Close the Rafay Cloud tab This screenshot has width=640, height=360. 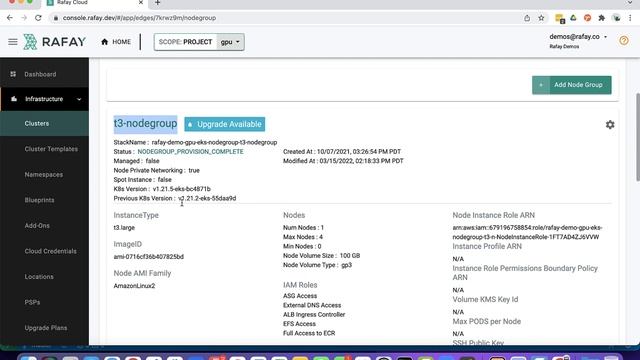tap(141, 2)
